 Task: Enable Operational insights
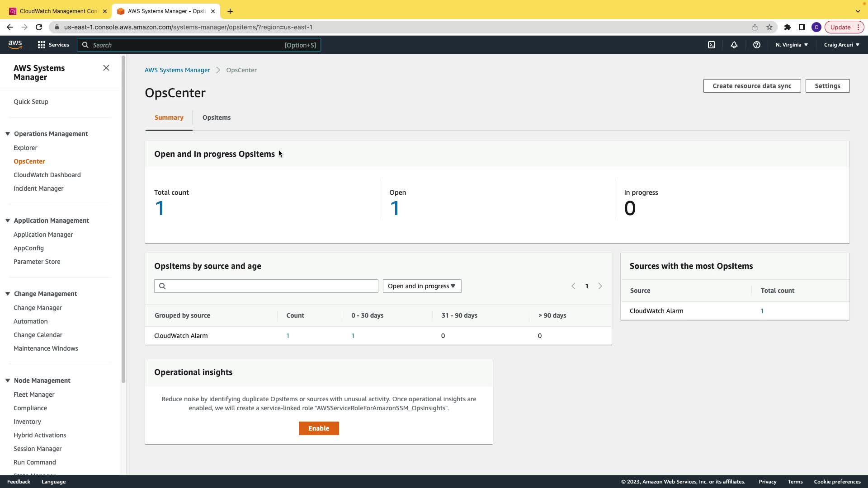pyautogui.click(x=319, y=428)
